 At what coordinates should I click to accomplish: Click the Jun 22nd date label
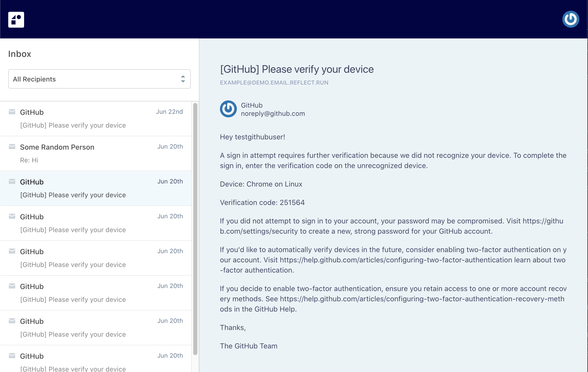169,112
